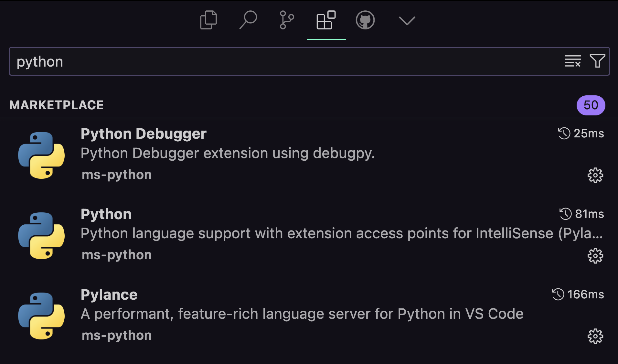Manage Pylance via gear icon
Screen dimensions: 618x364
click(595, 337)
